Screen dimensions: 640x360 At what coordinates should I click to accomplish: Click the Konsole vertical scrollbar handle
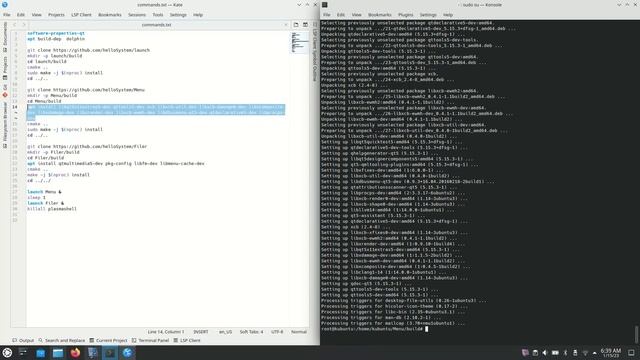637,335
